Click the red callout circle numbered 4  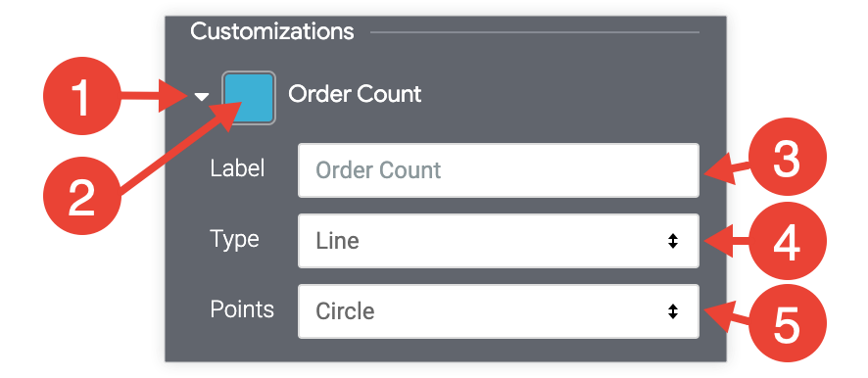point(788,241)
